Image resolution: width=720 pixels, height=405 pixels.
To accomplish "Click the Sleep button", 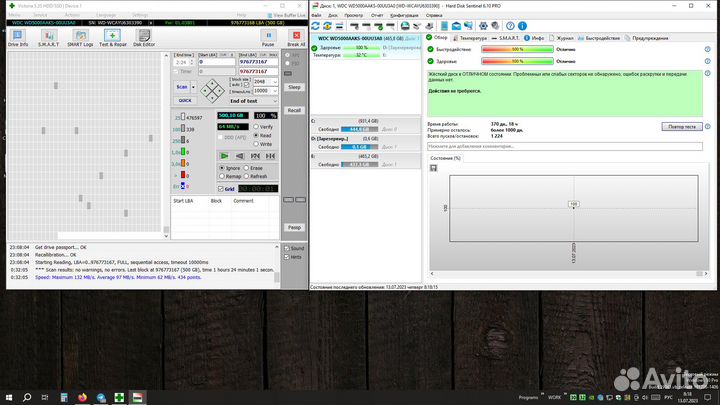I will [294, 87].
